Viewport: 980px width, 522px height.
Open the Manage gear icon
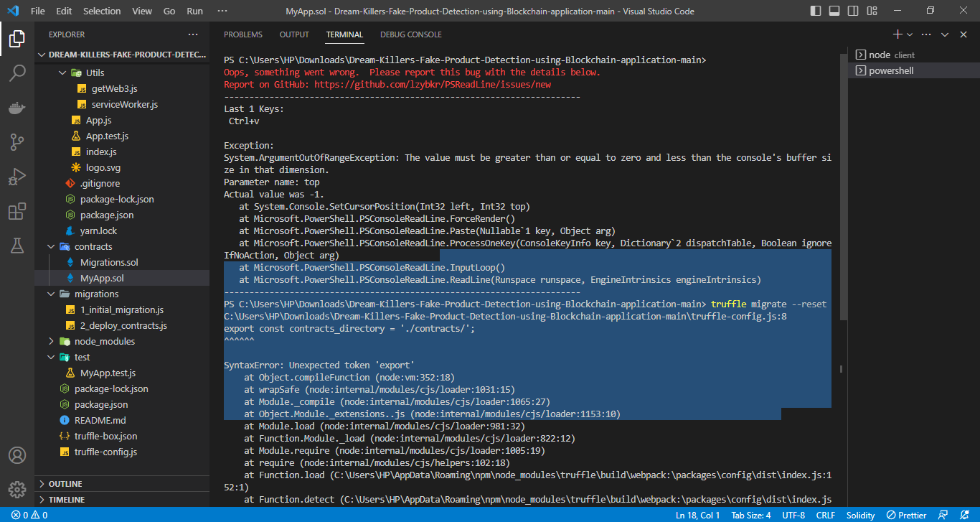click(17, 490)
